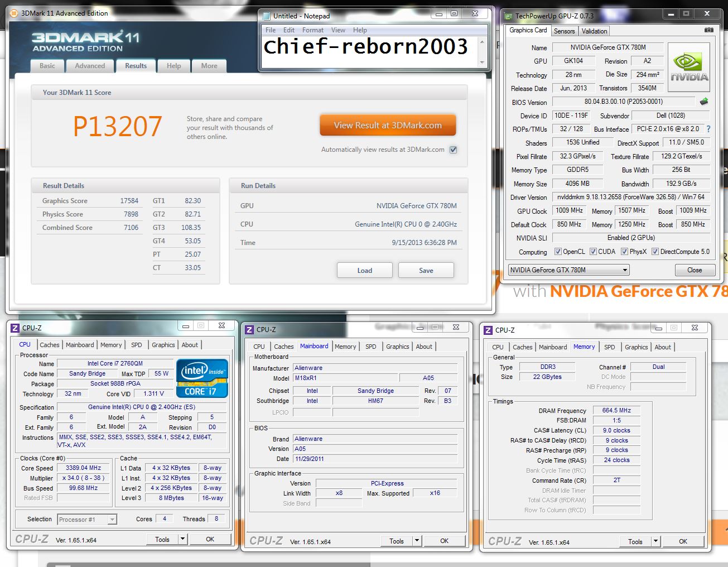Click the Save button in Run Details
The height and width of the screenshot is (567, 728).
[426, 270]
